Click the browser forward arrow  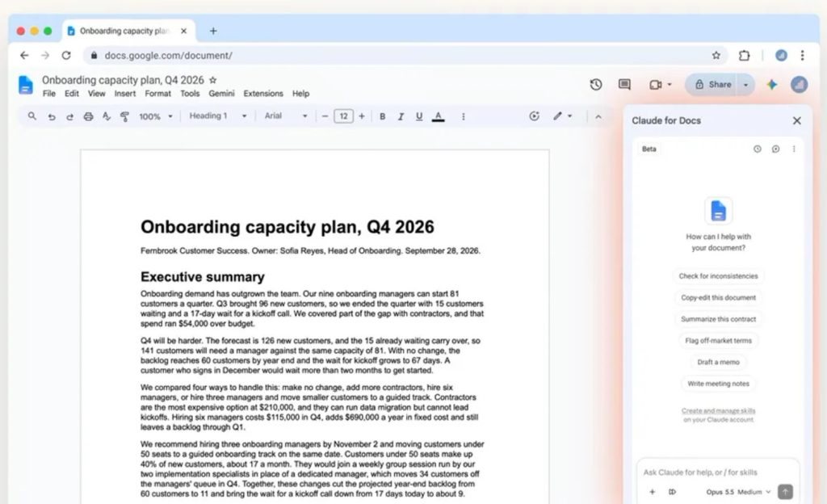[x=45, y=56]
